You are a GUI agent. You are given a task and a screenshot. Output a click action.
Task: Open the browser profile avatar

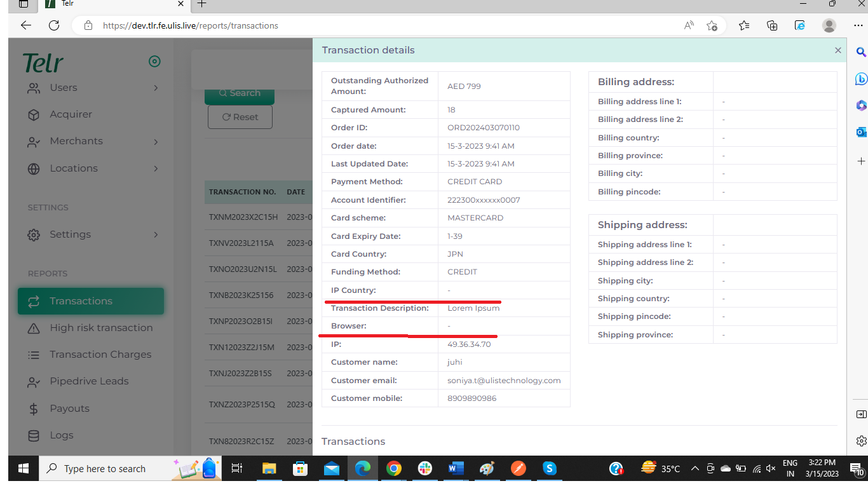(829, 25)
